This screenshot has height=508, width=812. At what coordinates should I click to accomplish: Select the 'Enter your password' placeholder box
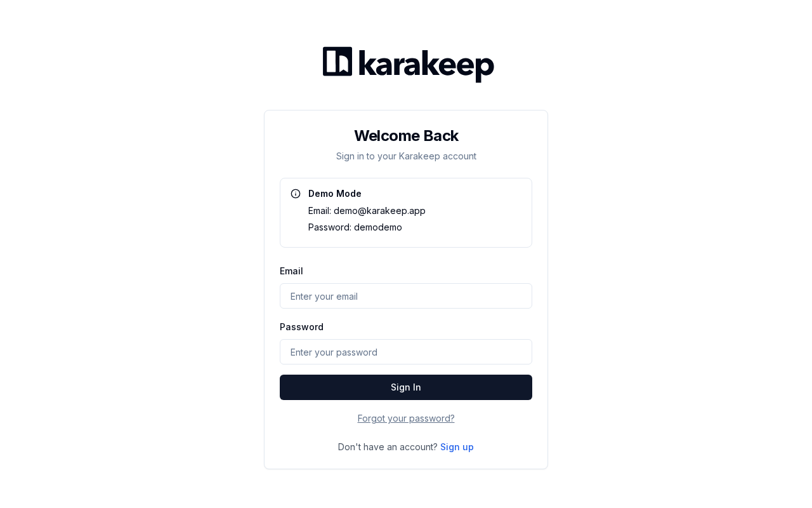(406, 352)
